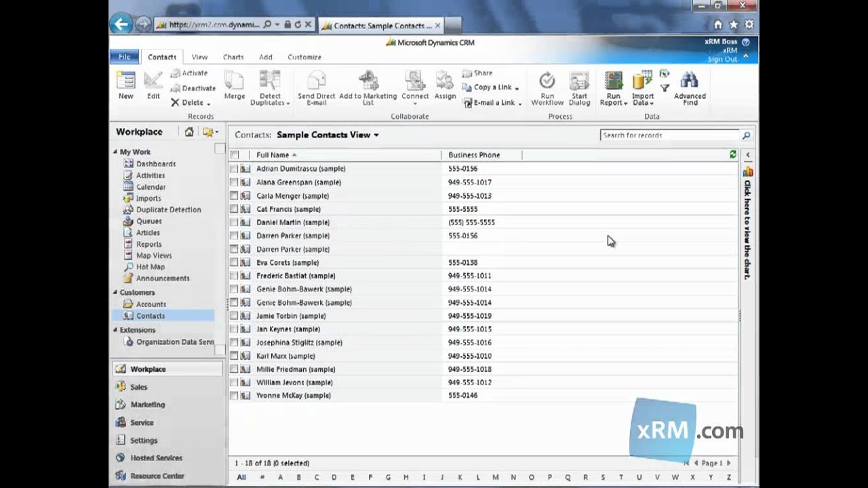Tick the select-all checkbox in grid header
Screen dimensions: 868x488
pos(235,155)
